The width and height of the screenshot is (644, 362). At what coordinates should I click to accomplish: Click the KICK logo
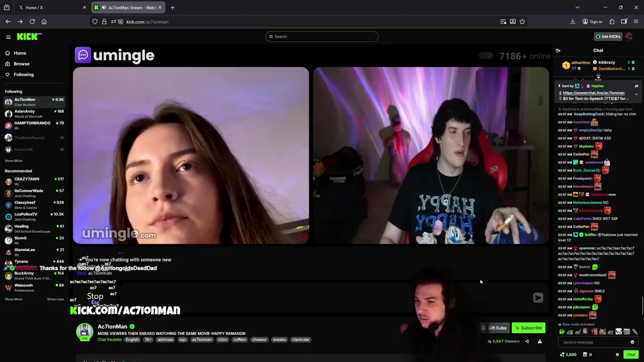point(29,37)
